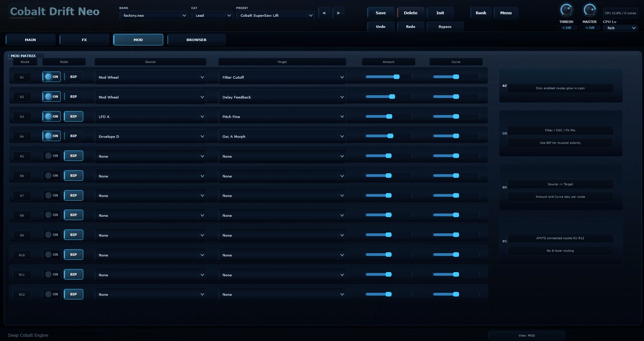Enable the ON switch for route R5

coord(51,156)
